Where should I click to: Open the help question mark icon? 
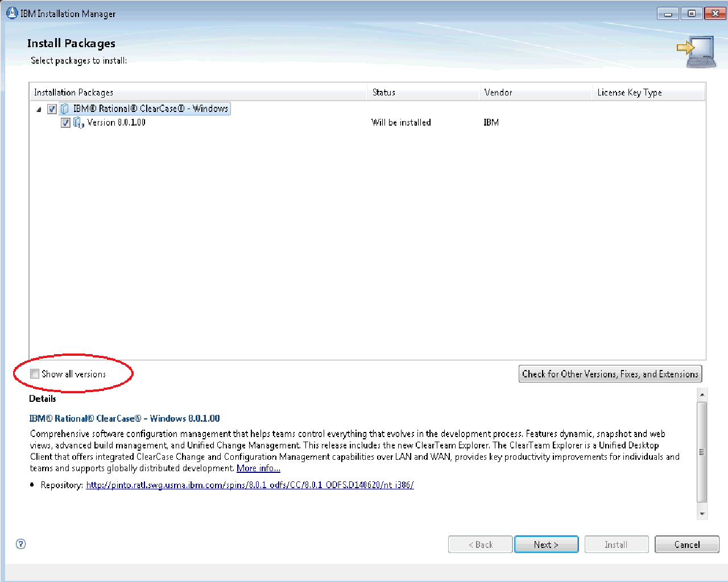21,544
